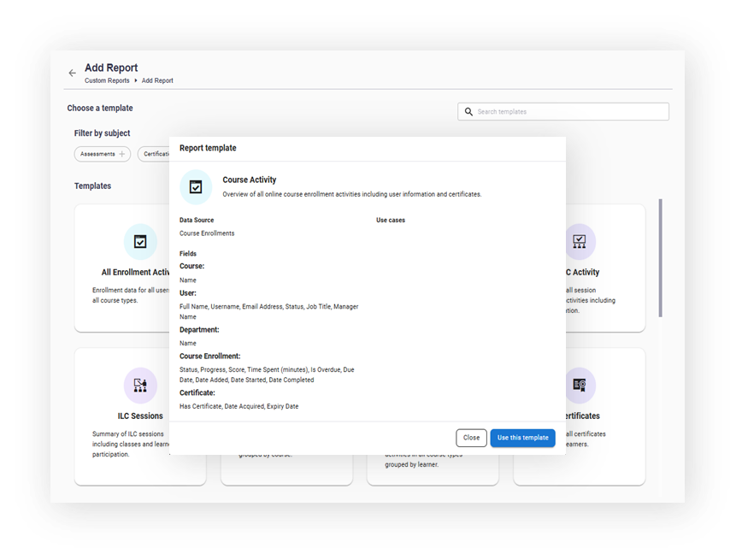Open the ILC Sessions template card title
742x560 pixels.
(x=140, y=416)
